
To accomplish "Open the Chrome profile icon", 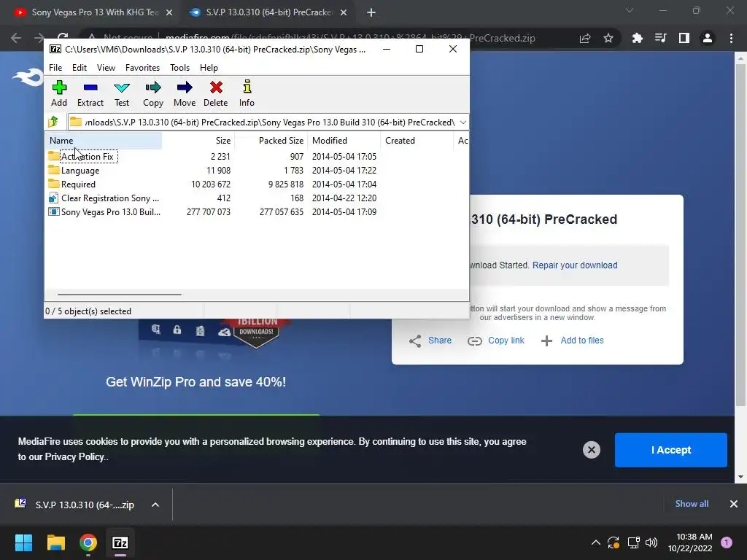I will (708, 38).
